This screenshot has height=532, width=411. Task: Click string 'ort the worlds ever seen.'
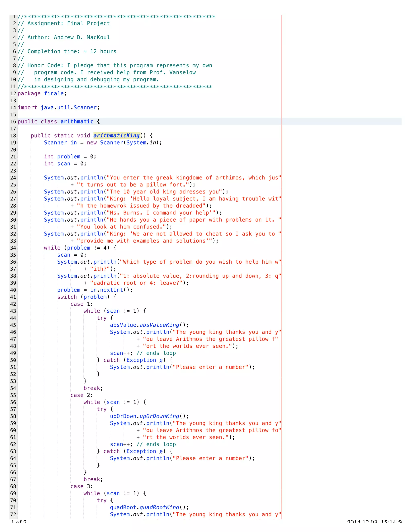pyautogui.click(x=187, y=346)
